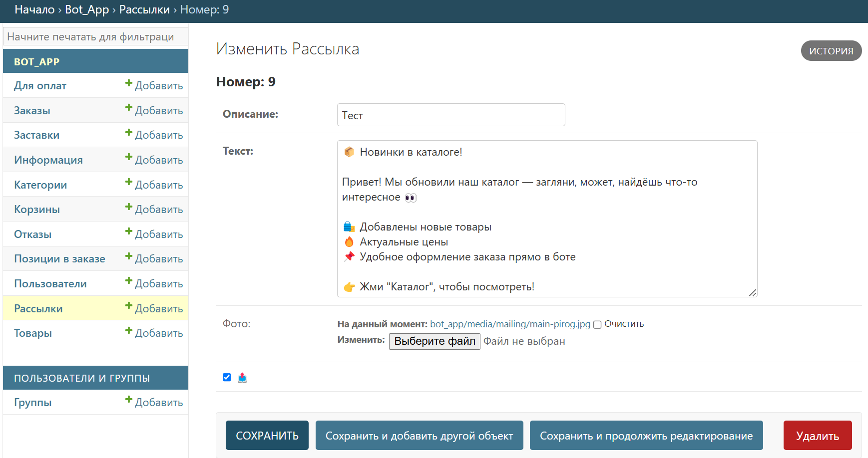Open the Заставки section
The image size is (868, 458).
pyautogui.click(x=36, y=135)
